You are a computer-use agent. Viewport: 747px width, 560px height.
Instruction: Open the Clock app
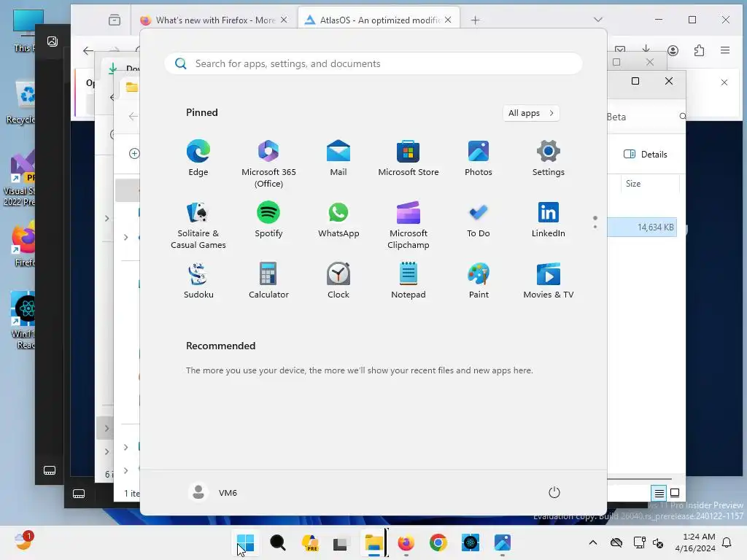pyautogui.click(x=338, y=281)
